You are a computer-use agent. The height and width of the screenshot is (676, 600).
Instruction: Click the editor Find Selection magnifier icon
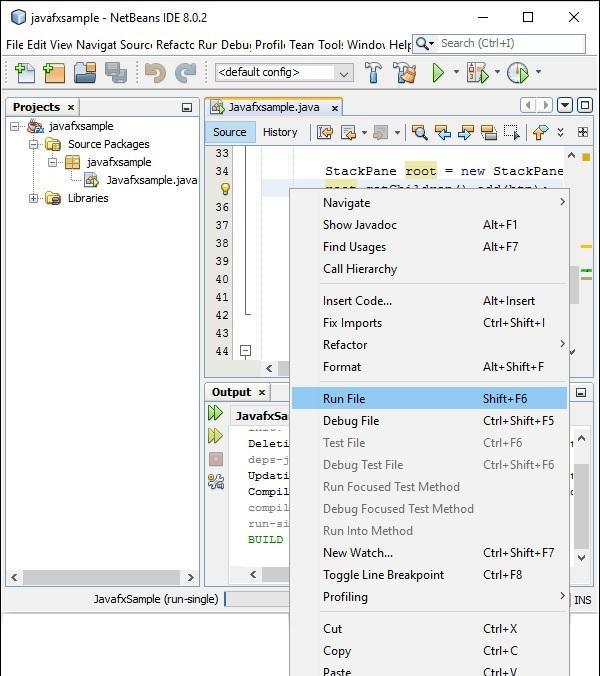(419, 132)
